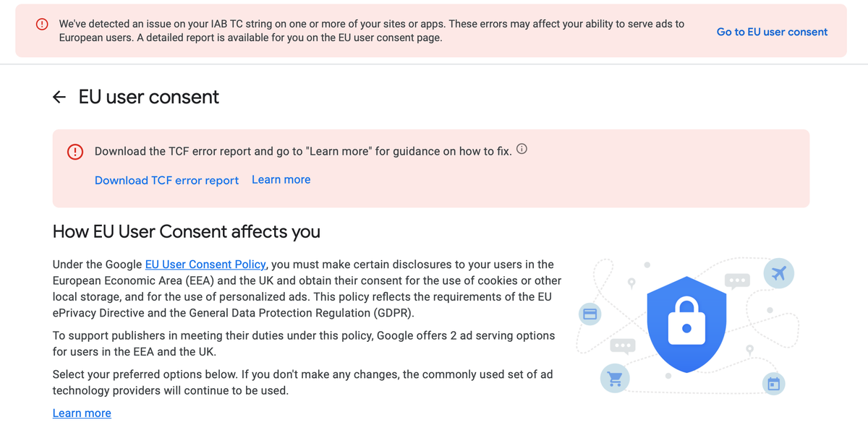Image resolution: width=868 pixels, height=438 pixels.
Task: Open Learn more next to Download TCF error report
Action: 281,179
